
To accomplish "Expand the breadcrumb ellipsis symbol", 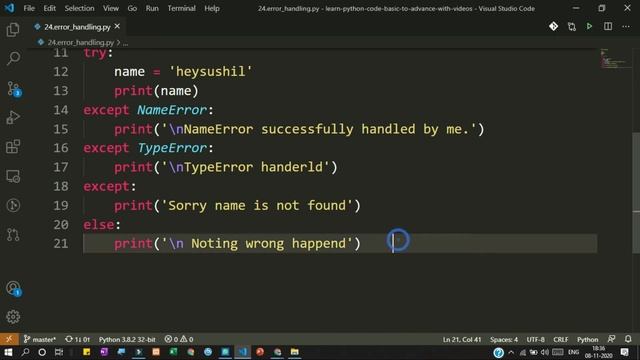I will coord(125,42).
